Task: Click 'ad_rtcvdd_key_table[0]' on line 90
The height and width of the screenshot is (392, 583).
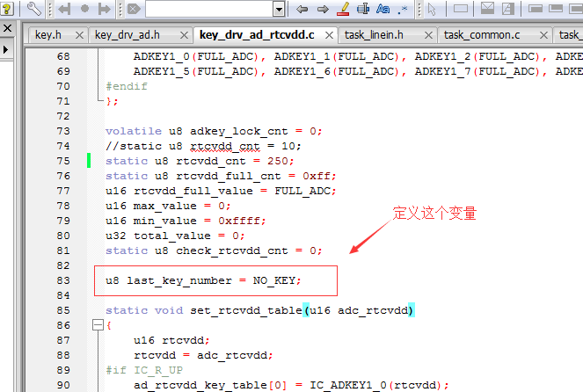Action: click(x=210, y=385)
